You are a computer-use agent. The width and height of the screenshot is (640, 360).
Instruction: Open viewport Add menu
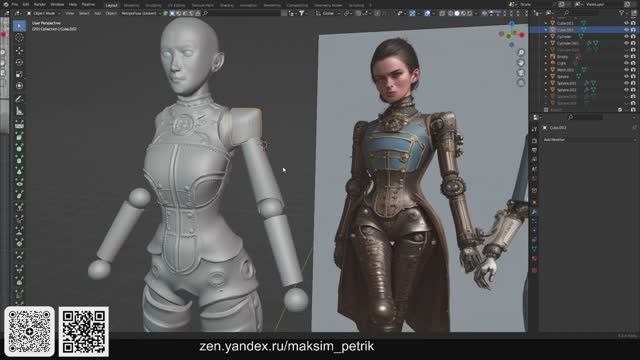(x=98, y=13)
